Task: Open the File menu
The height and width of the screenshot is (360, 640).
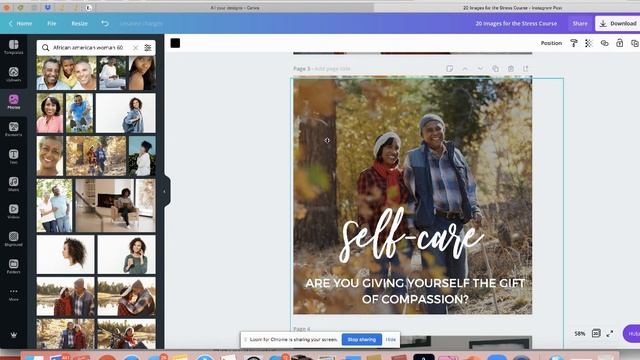Action: point(51,23)
